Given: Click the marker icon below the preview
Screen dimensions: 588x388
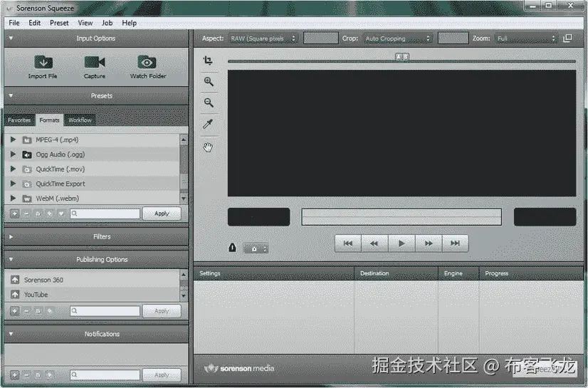Looking at the screenshot, I should 233,248.
